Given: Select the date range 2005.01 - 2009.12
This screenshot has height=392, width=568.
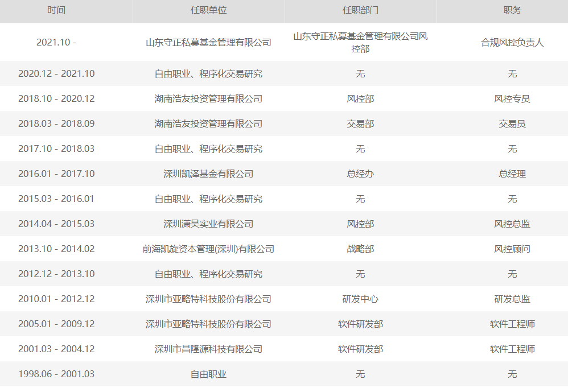Looking at the screenshot, I should [56, 324].
